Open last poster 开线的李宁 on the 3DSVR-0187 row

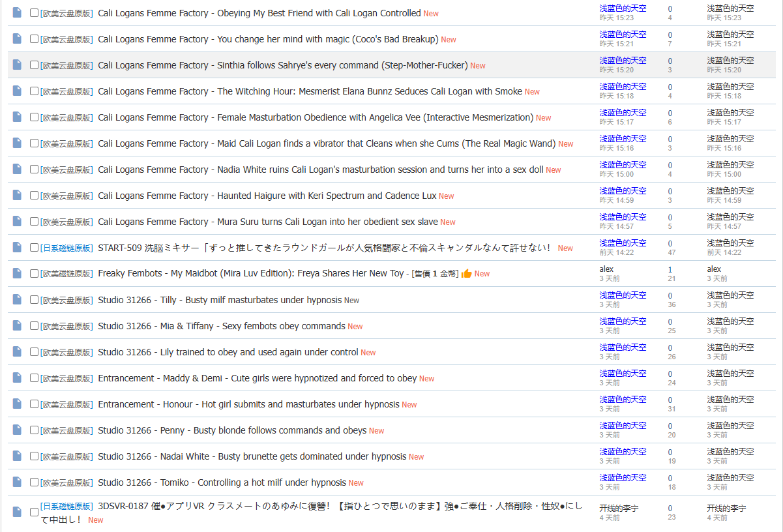(726, 508)
